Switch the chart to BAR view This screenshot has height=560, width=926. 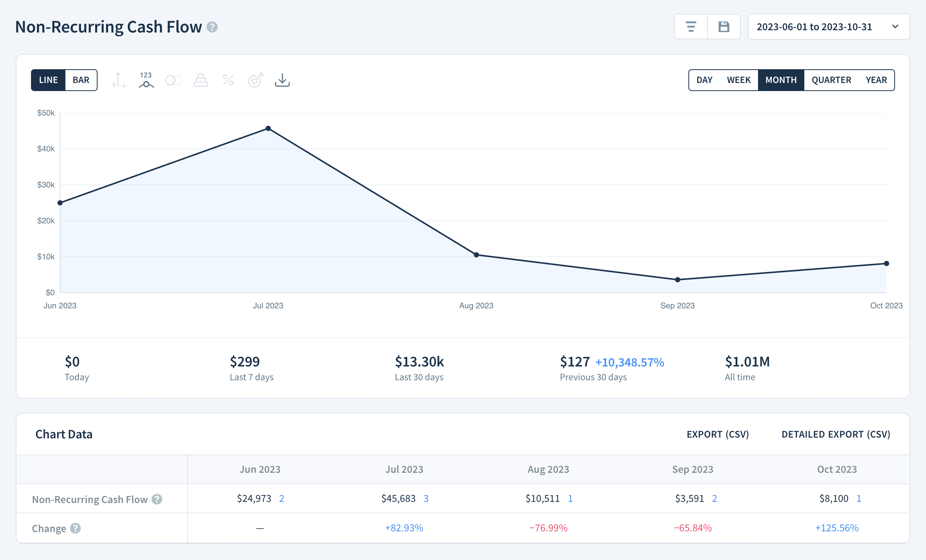click(81, 80)
